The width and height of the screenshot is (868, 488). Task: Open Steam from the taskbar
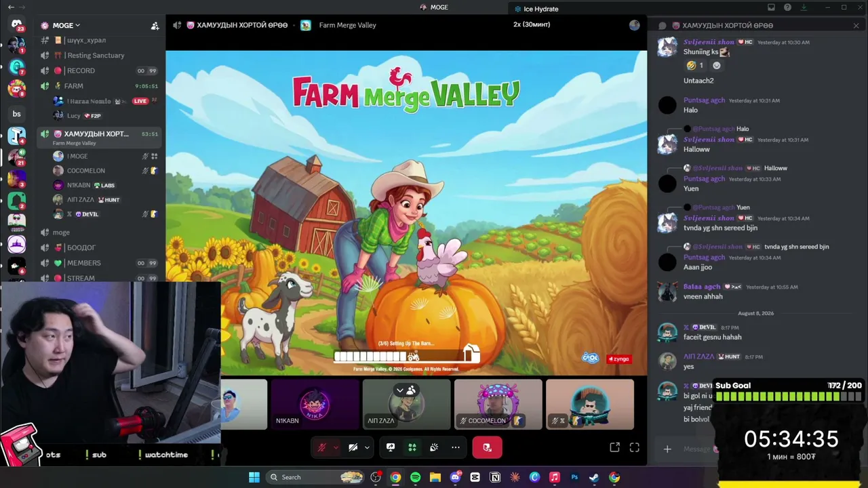(x=594, y=477)
